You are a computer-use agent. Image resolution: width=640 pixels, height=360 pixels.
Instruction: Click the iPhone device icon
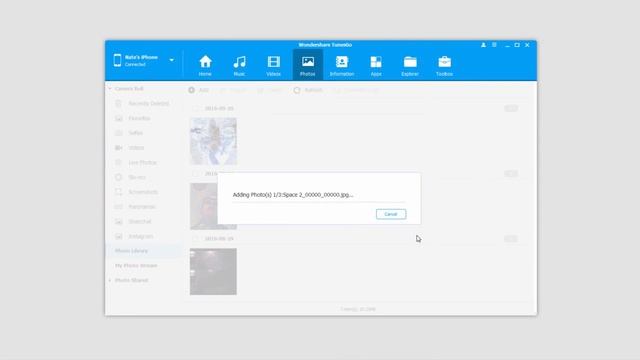click(118, 60)
